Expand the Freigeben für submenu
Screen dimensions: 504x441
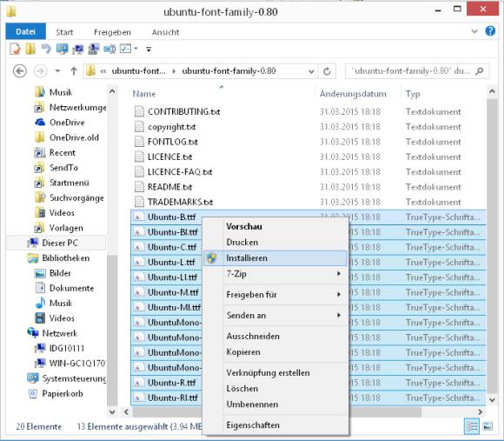[x=275, y=294]
